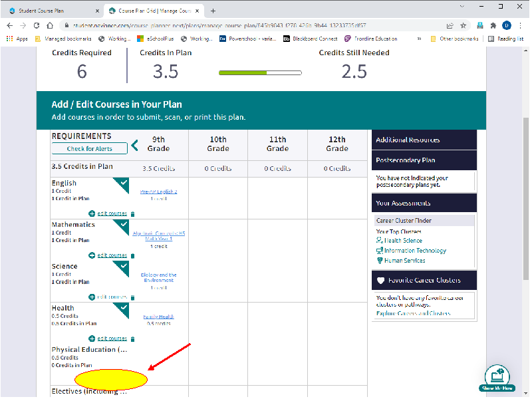Delete Mathematics courses with trash icon

132,255
